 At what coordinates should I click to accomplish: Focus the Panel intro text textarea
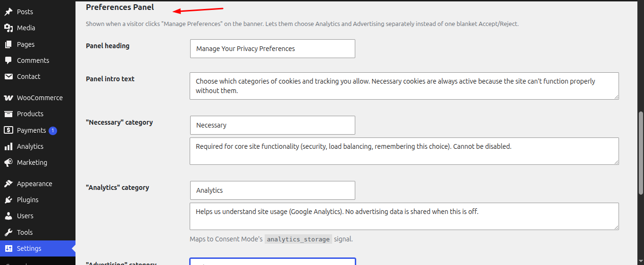[404, 86]
